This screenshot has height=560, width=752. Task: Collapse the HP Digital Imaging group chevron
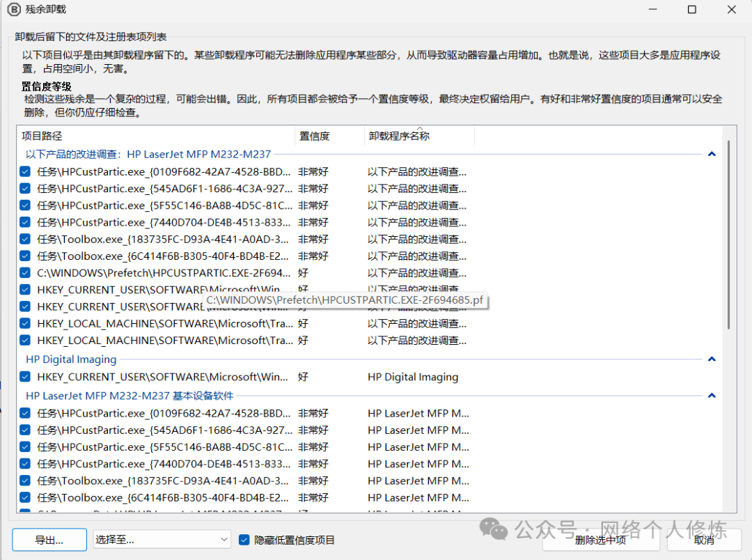pos(712,359)
